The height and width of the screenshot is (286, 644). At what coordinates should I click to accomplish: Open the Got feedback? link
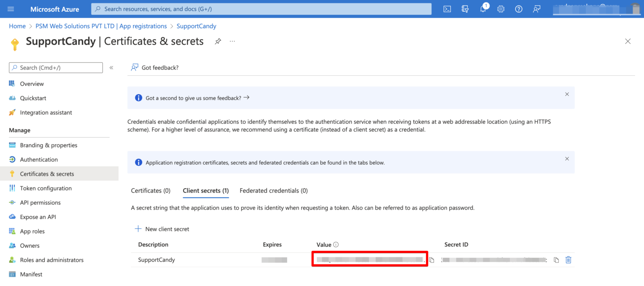click(155, 68)
